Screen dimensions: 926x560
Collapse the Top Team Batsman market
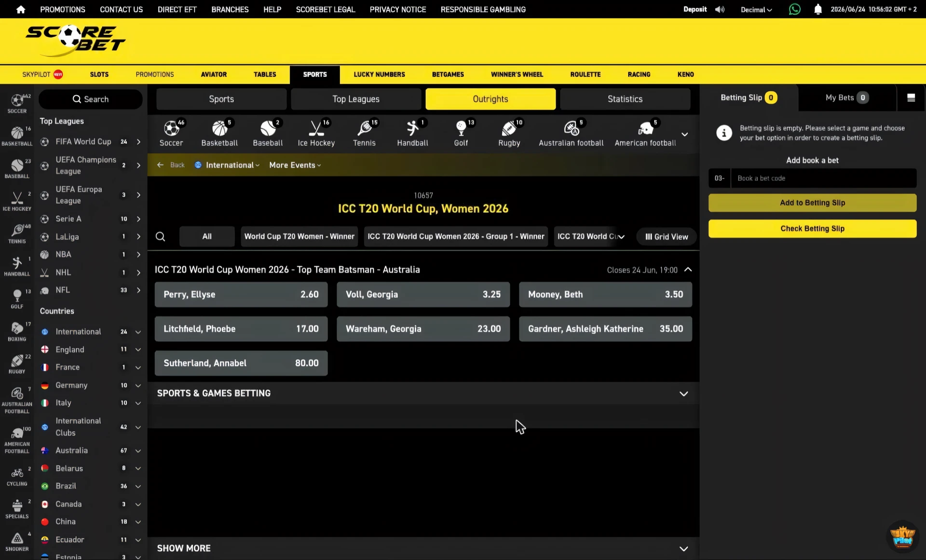[x=688, y=270]
